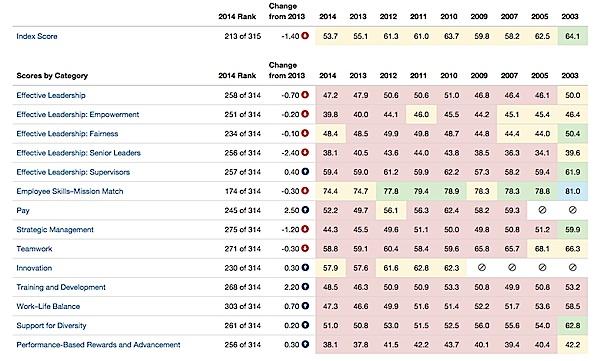Click up arrow icon for Training and Development
Viewport: 600px width, 361px height.
coord(305,287)
